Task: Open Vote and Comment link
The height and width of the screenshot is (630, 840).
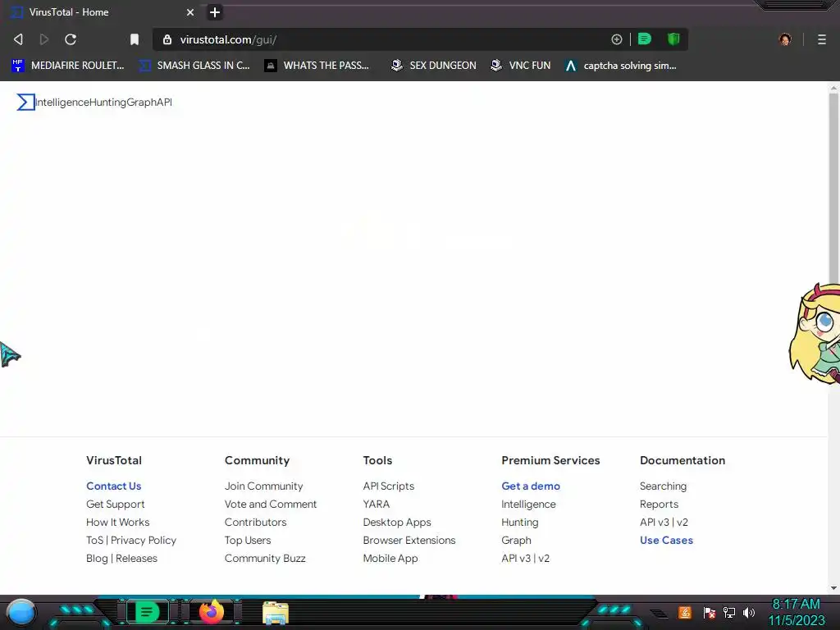Action: [271, 504]
